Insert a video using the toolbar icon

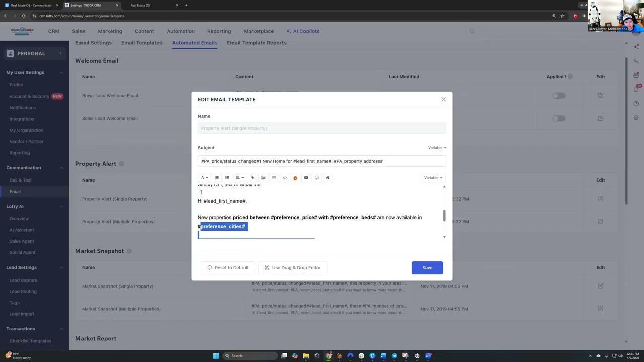click(x=306, y=178)
